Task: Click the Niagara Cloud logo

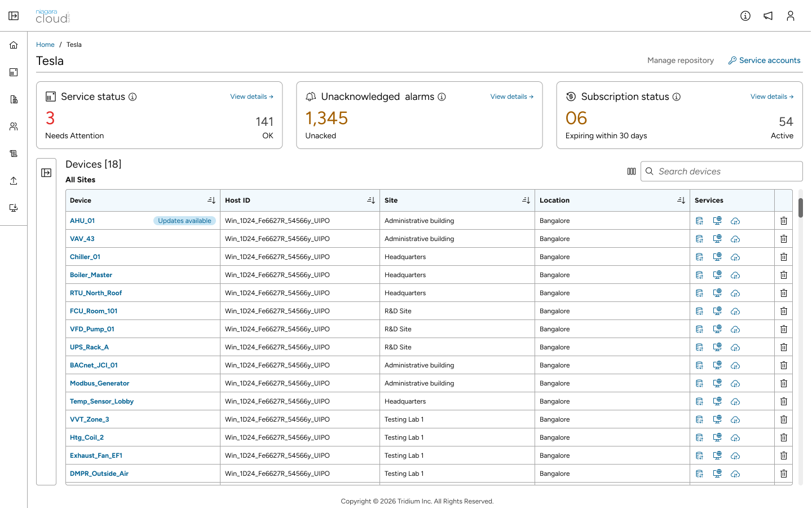Action: coord(53,16)
